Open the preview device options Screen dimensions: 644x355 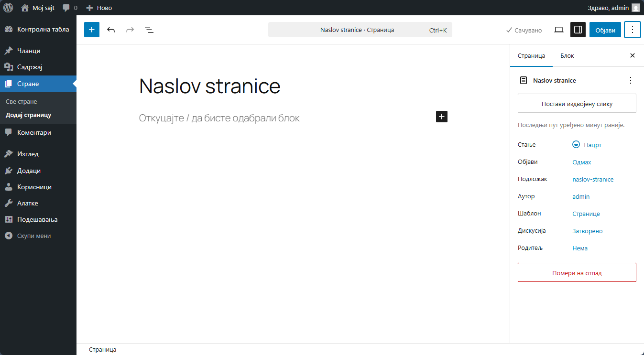pyautogui.click(x=558, y=29)
